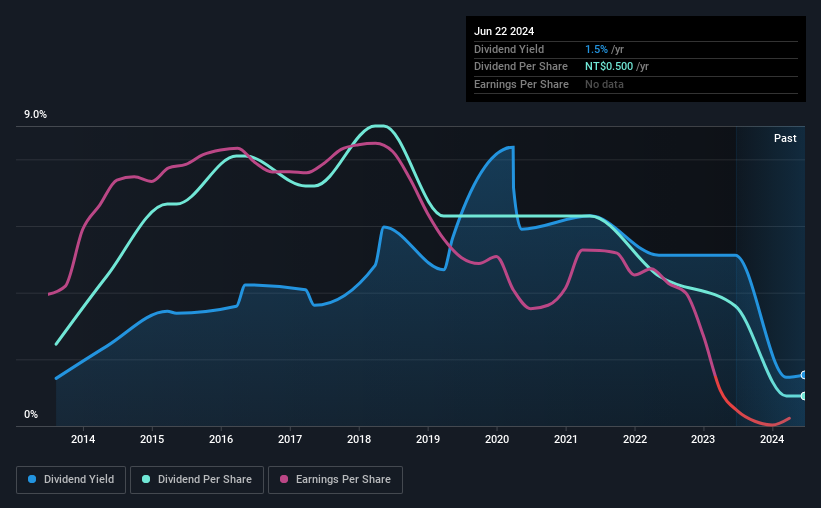Click the pink Earnings Per Share legend dot

(x=284, y=479)
